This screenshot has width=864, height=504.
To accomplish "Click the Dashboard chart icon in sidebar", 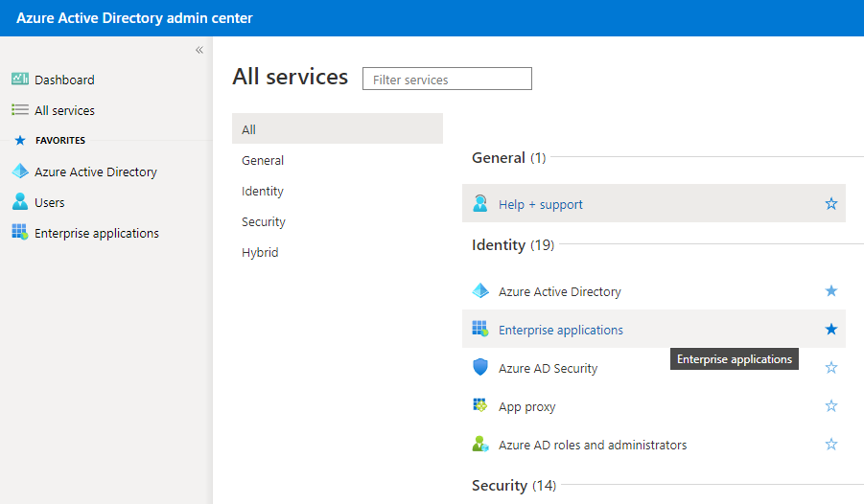I will pos(20,80).
